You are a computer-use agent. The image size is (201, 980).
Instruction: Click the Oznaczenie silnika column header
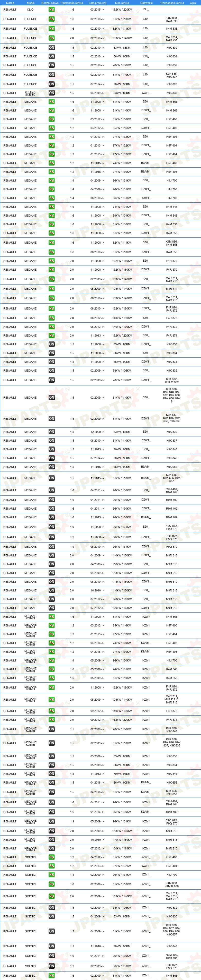click(x=172, y=3)
